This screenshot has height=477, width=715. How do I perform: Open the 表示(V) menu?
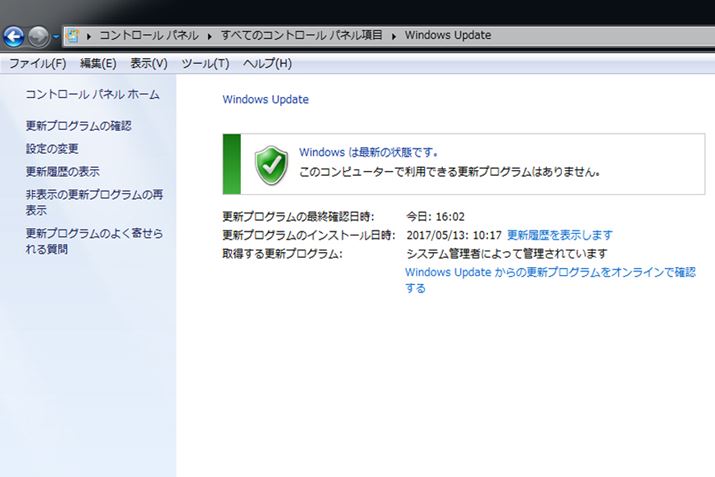click(x=148, y=64)
